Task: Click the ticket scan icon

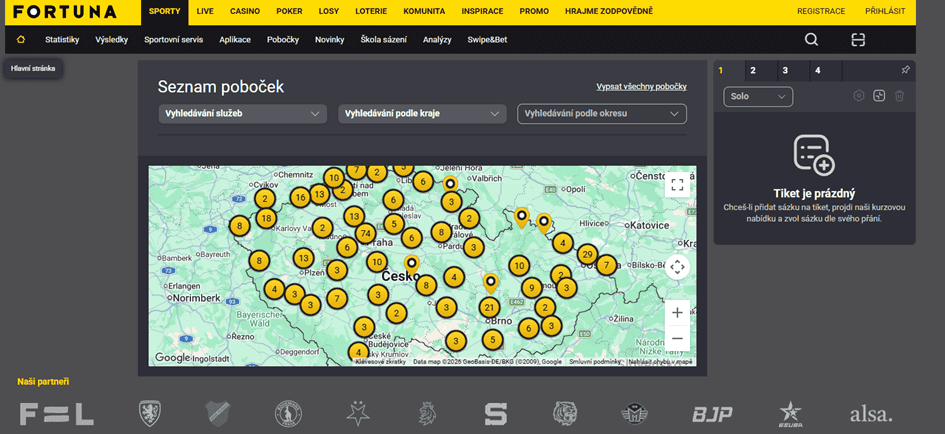Action: click(x=858, y=40)
